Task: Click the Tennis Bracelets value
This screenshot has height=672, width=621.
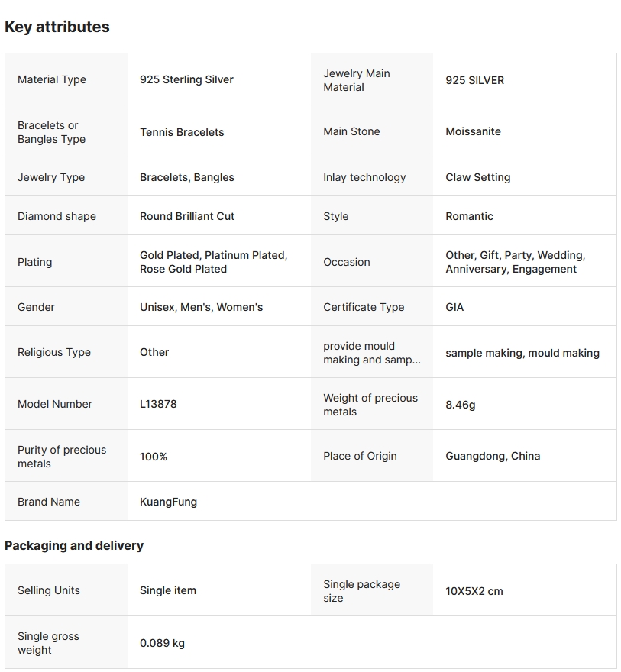Action: [x=182, y=132]
